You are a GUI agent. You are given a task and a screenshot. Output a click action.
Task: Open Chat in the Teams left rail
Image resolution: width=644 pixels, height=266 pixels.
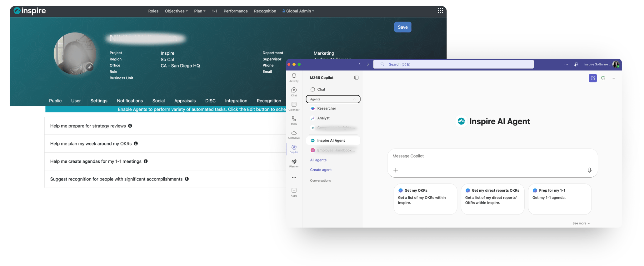coord(294,92)
